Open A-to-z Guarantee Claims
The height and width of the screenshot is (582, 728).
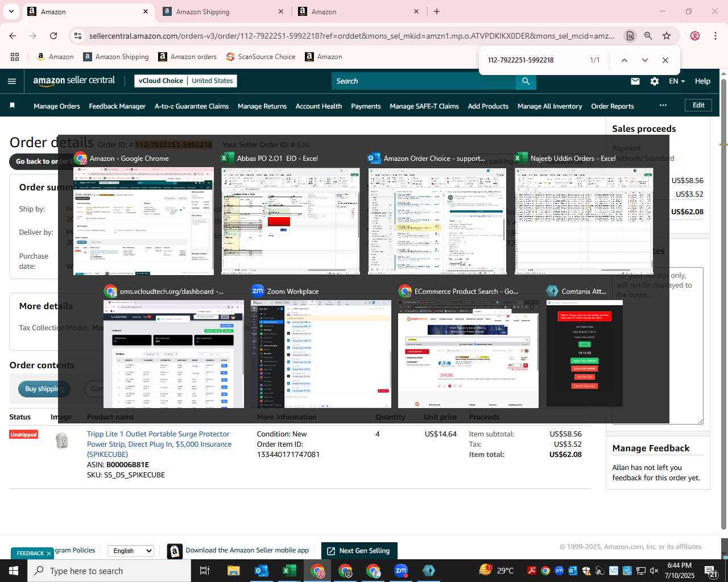click(192, 106)
